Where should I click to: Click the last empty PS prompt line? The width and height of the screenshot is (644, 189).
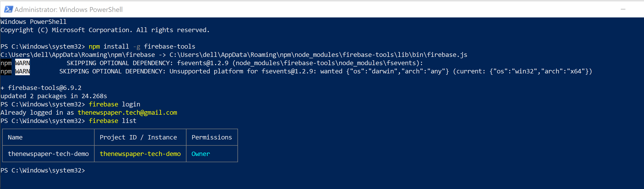coord(43,170)
